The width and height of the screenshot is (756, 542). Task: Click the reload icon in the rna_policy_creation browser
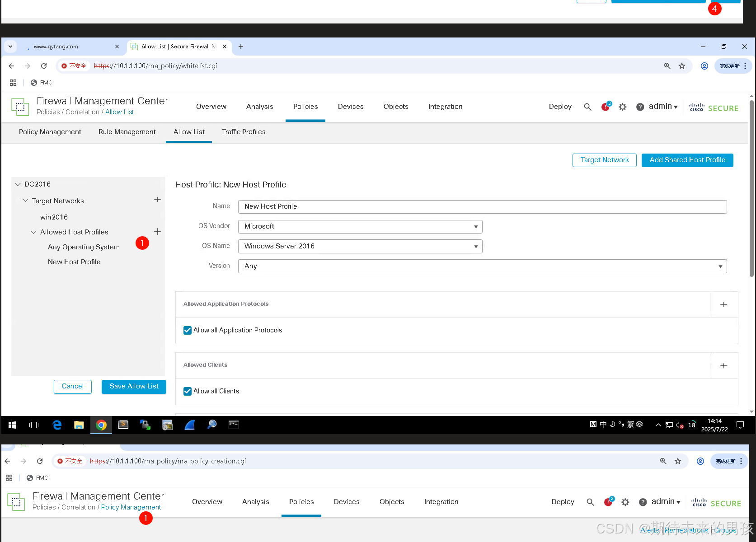(40, 461)
